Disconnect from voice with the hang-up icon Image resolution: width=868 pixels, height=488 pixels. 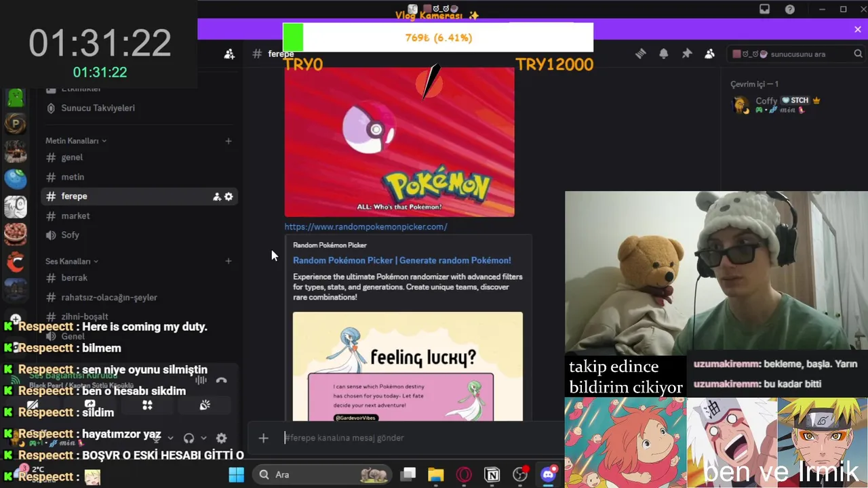pyautogui.click(x=221, y=380)
